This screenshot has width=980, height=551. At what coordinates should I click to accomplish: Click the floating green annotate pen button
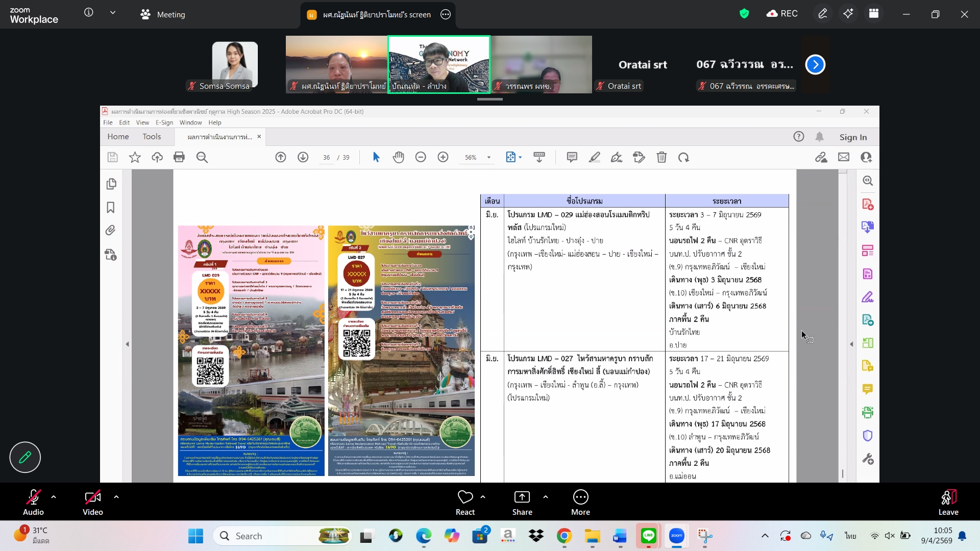[x=25, y=457]
